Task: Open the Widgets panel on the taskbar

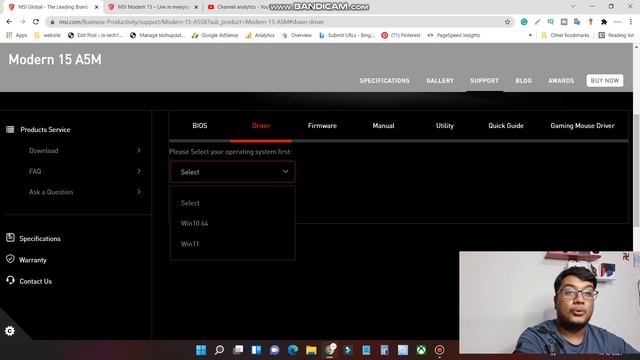Action: (256, 350)
